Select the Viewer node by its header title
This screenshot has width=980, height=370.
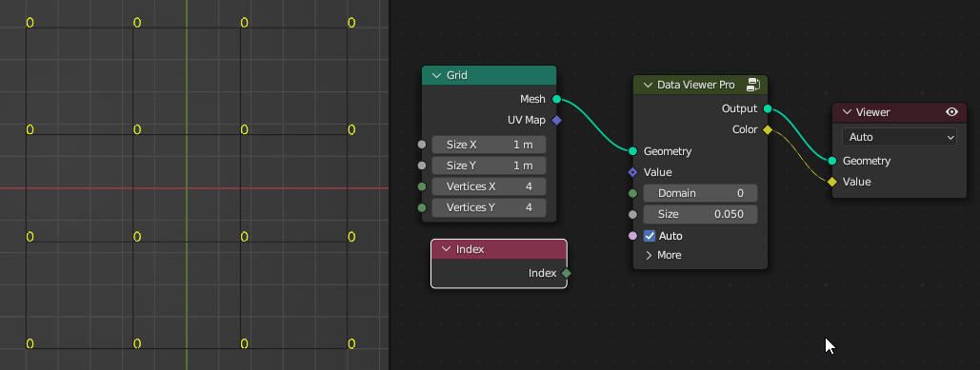coord(872,112)
